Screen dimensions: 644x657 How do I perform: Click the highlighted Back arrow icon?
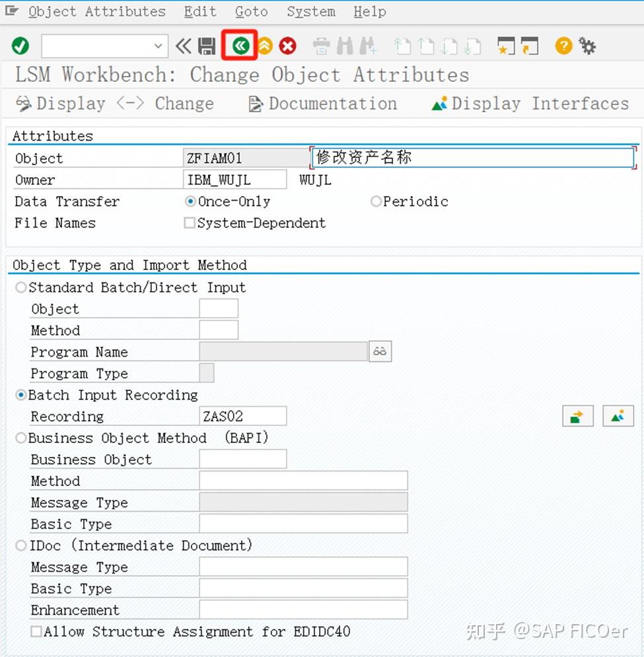pos(239,46)
